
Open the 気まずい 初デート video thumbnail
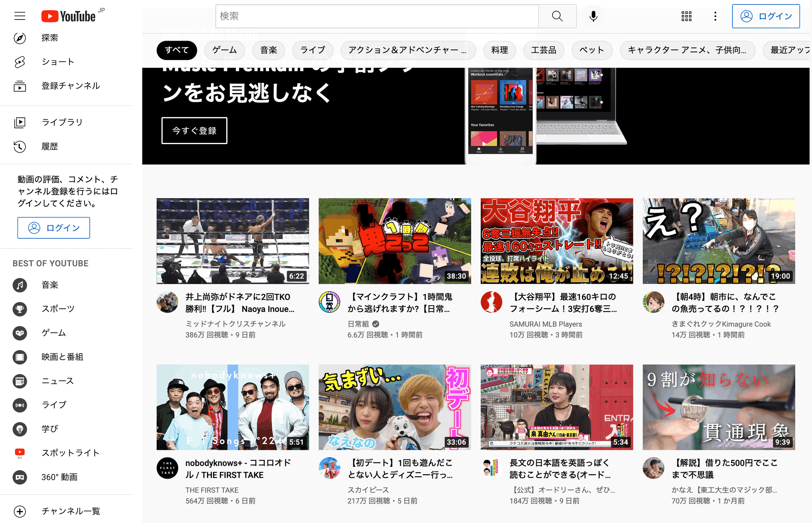point(395,407)
